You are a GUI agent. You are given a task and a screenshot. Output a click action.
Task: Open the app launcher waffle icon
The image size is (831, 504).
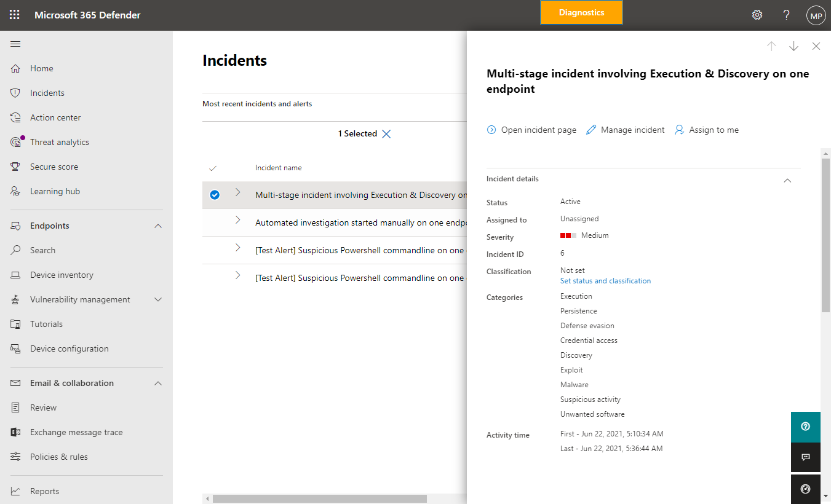click(15, 15)
